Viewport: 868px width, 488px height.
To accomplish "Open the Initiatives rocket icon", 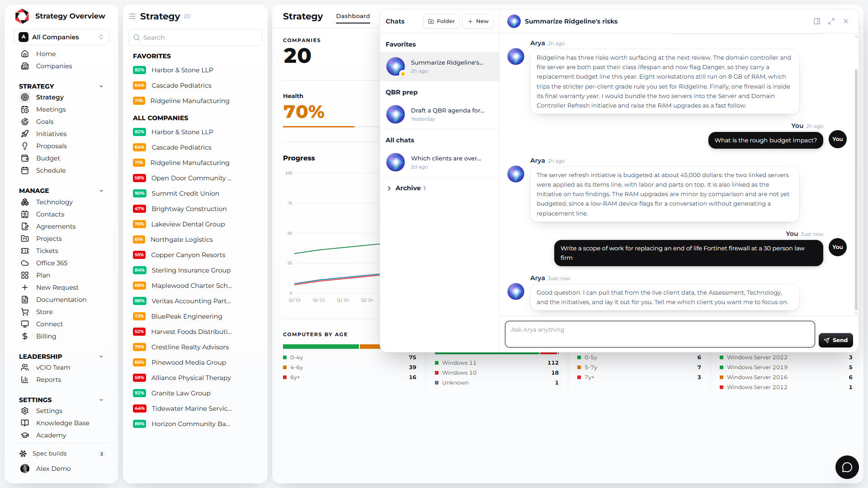I will tap(25, 134).
